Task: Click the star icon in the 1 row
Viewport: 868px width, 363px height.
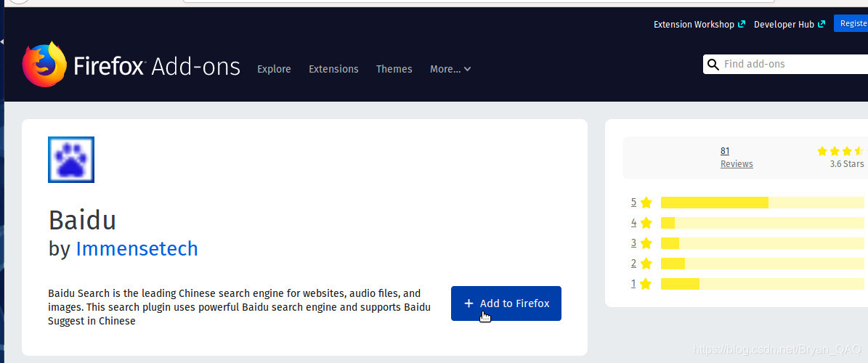Action: (x=646, y=284)
